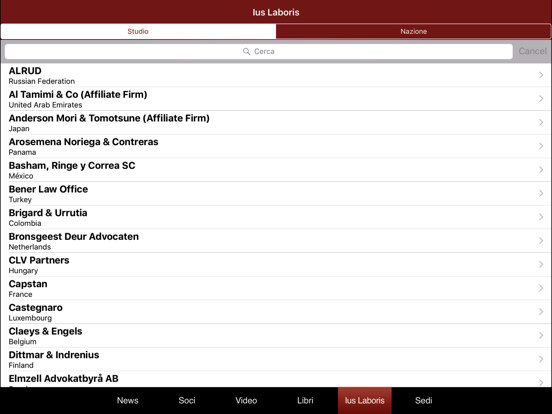Select Basham, Ringe y Correa SC
This screenshot has width=552, height=414.
point(72,166)
